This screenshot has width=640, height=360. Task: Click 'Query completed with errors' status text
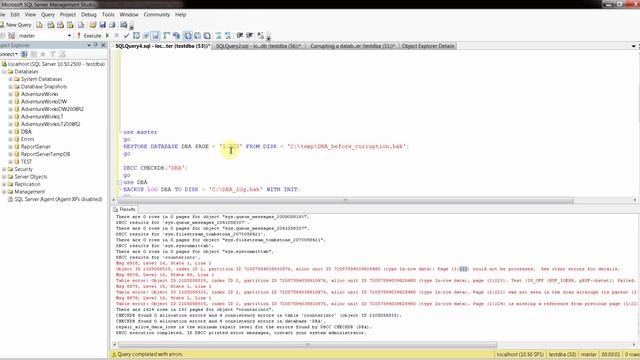(x=150, y=354)
